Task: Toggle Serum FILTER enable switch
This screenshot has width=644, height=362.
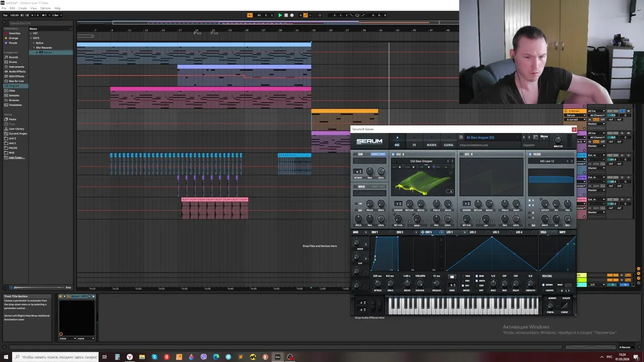Action: [x=530, y=154]
